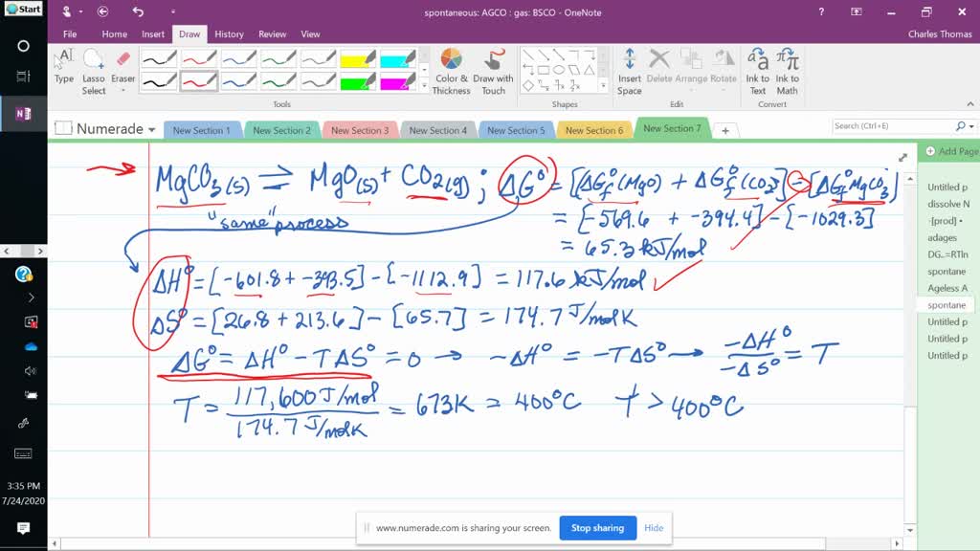Click the Insert Space tool
The image size is (980, 551).
coord(630,72)
